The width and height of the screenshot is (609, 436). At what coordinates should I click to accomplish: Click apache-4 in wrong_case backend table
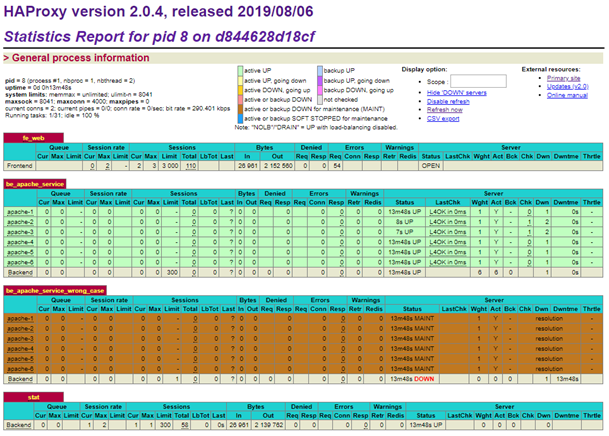coord(20,349)
